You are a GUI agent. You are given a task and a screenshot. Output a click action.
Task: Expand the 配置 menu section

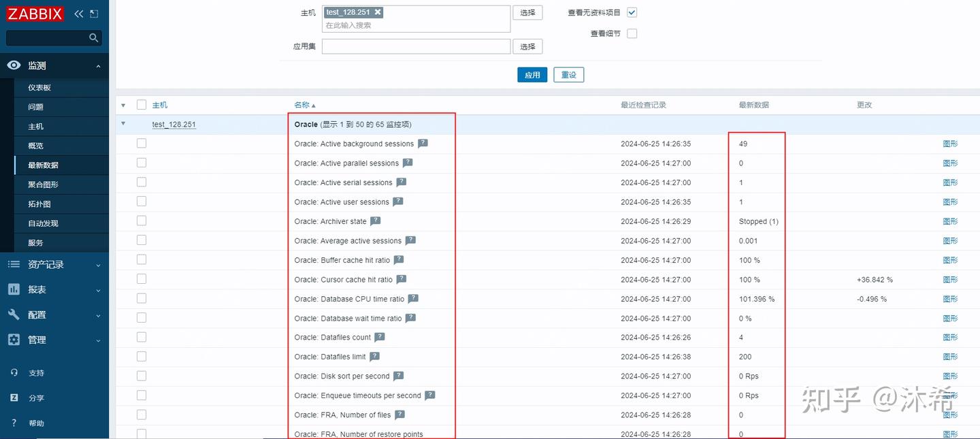(x=37, y=315)
